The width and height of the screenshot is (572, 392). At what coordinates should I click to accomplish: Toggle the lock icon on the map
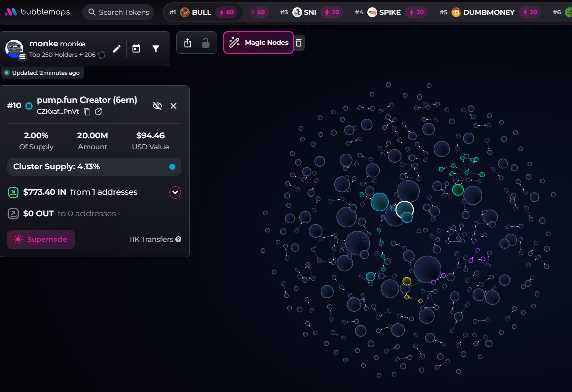(x=206, y=43)
